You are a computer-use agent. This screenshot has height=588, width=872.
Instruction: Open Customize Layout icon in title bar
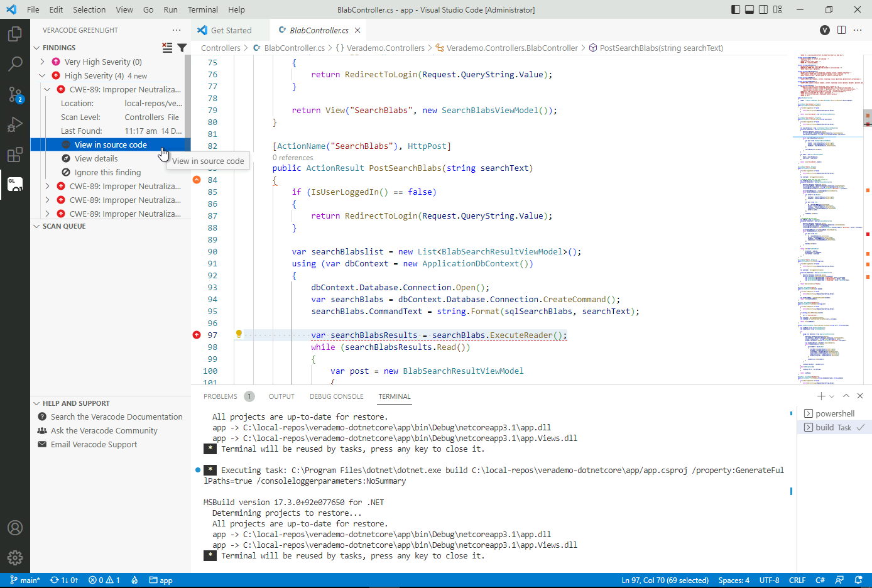(778, 9)
